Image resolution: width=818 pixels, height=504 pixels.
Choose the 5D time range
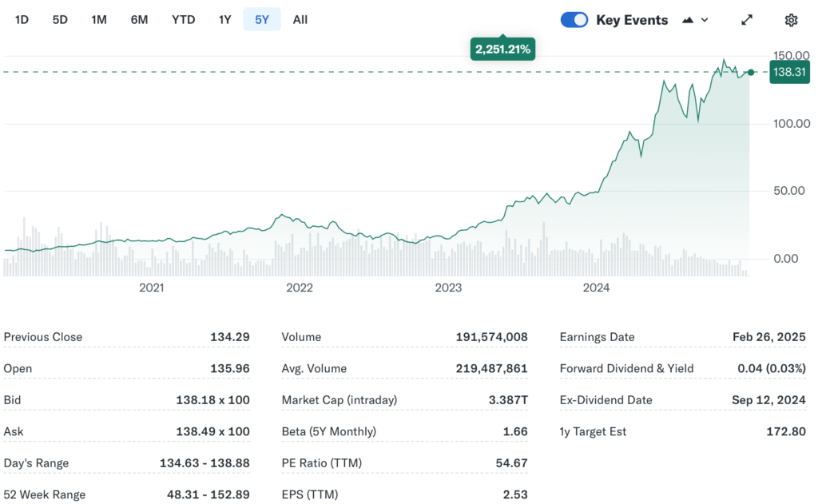point(60,19)
